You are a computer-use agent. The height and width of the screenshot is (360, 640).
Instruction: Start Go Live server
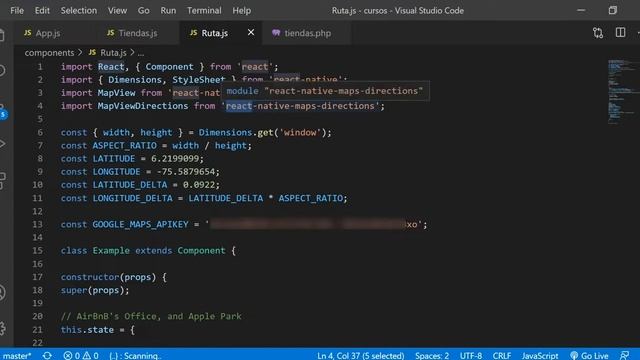coord(589,356)
